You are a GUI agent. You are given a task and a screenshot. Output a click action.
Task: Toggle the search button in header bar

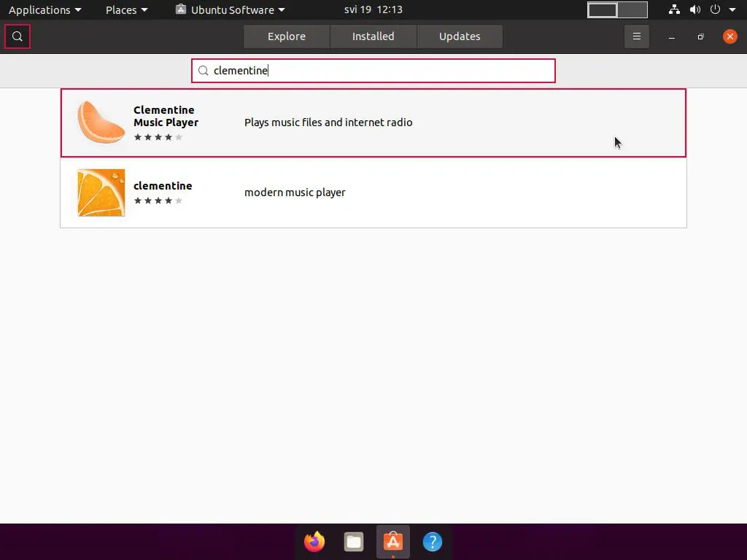(18, 36)
